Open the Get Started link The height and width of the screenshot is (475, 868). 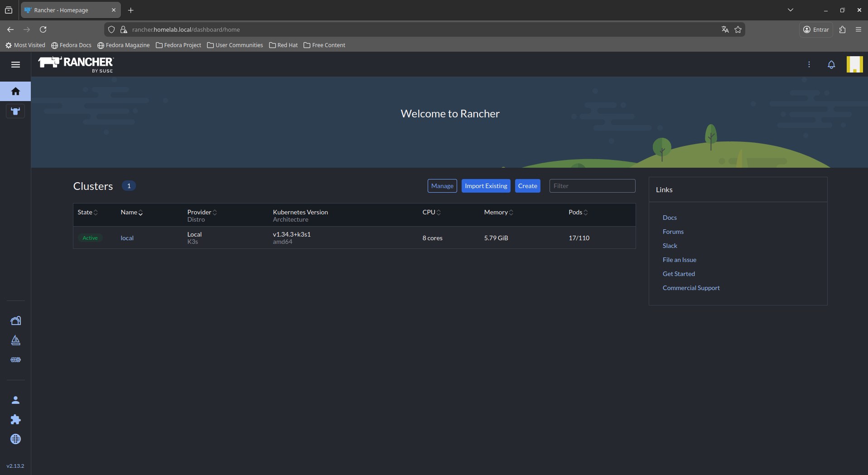coord(679,274)
